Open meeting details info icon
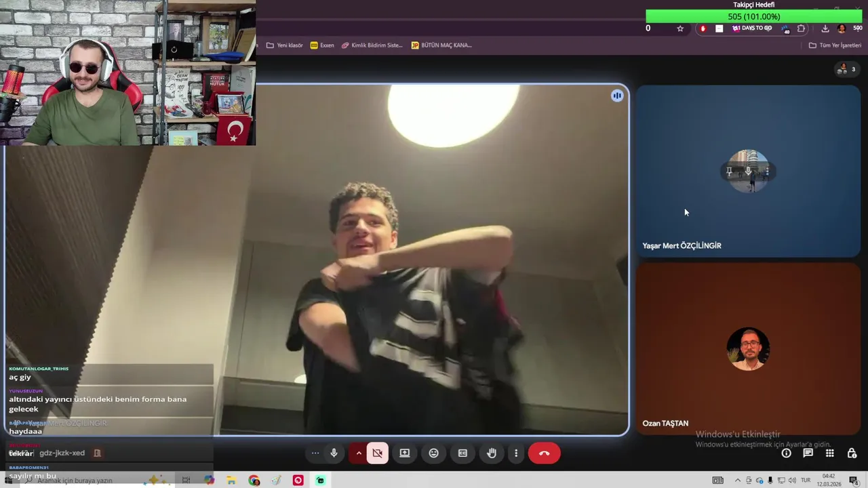The image size is (868, 488). point(786,453)
